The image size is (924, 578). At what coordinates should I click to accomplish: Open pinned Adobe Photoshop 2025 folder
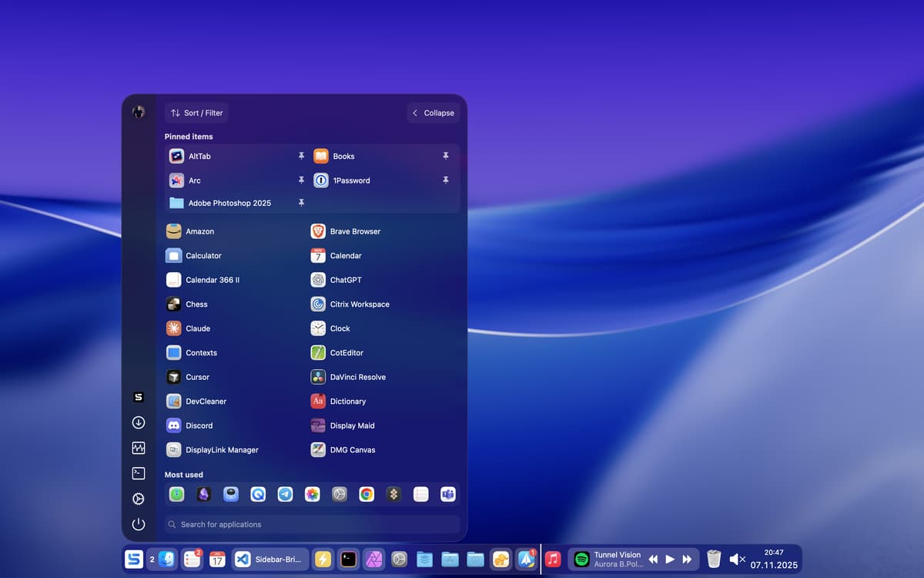(229, 203)
